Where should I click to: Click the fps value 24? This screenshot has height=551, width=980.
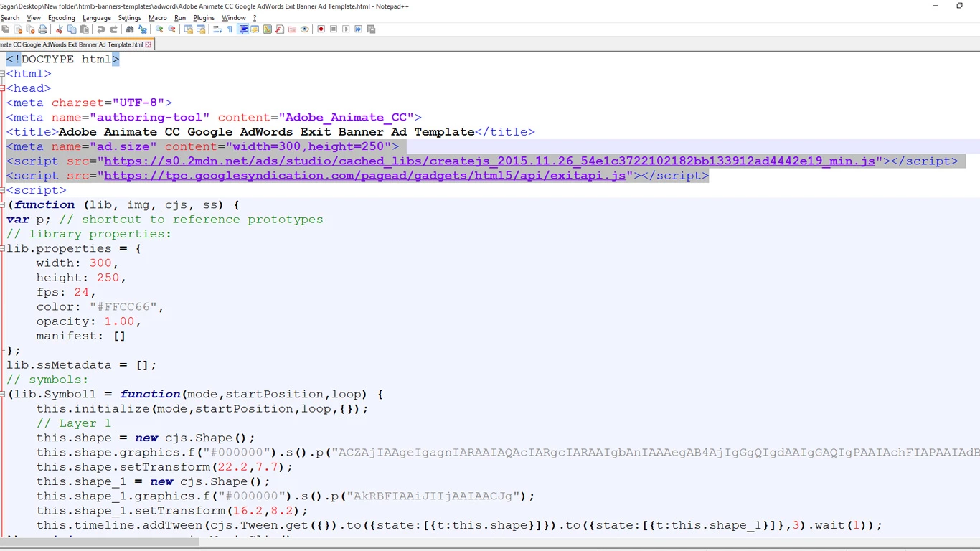[81, 293]
